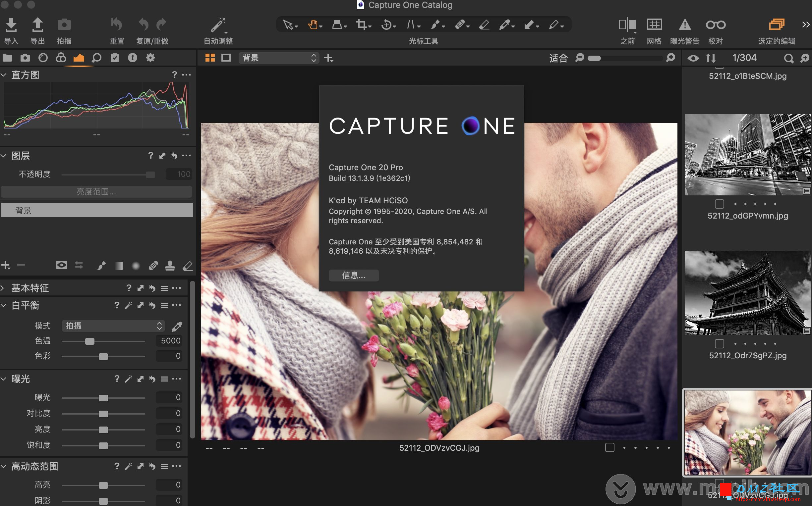Open the Capture camera tool tab

[25, 58]
